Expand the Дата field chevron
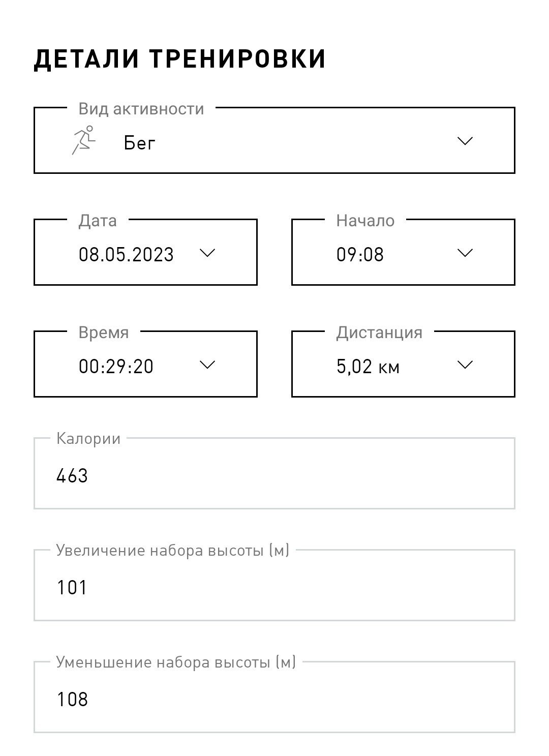The height and width of the screenshot is (756, 549). (207, 253)
